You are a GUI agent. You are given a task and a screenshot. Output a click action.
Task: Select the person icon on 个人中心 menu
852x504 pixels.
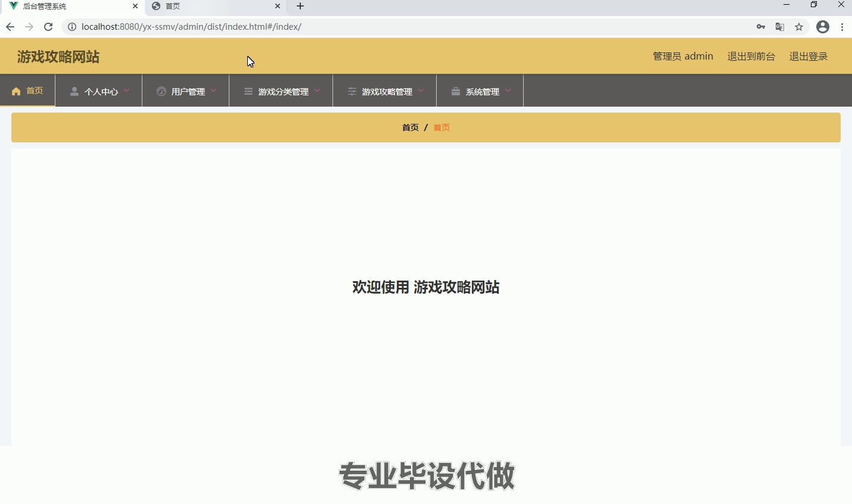(74, 91)
